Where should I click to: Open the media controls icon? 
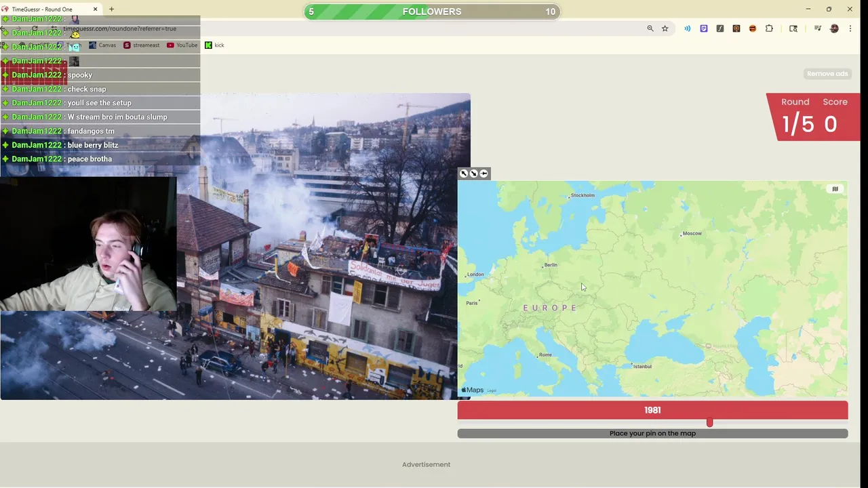click(818, 28)
